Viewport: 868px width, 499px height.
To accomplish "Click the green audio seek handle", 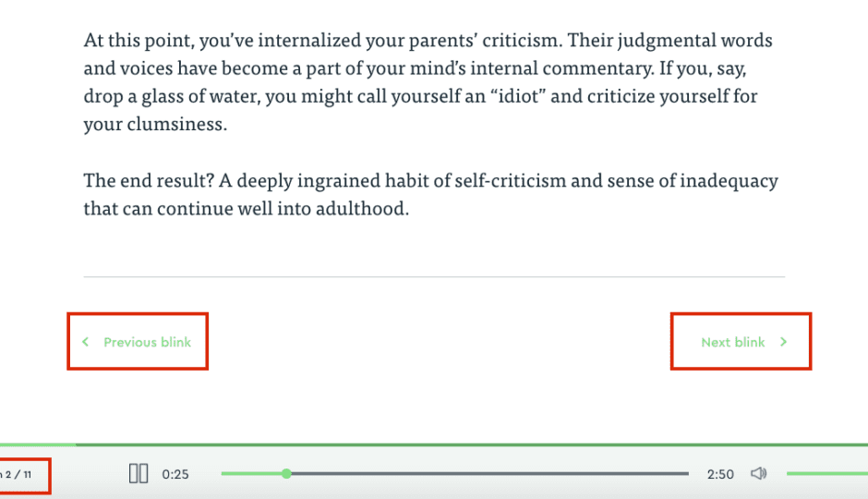I will pos(286,473).
